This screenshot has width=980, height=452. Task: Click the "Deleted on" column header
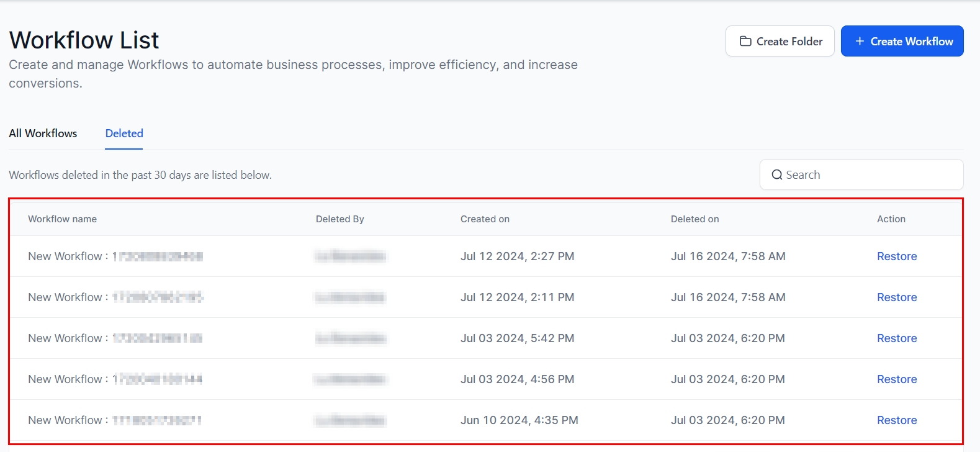click(695, 219)
